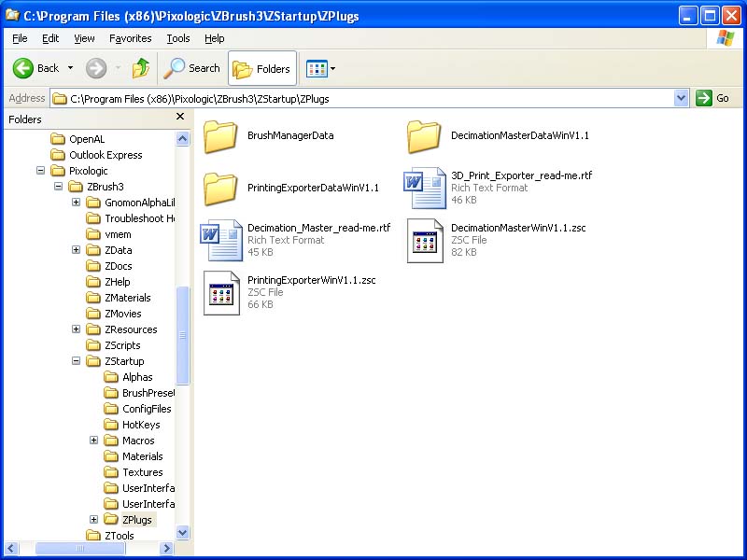Select the BrushManagerData folder icon
747x560 pixels.
(220, 136)
